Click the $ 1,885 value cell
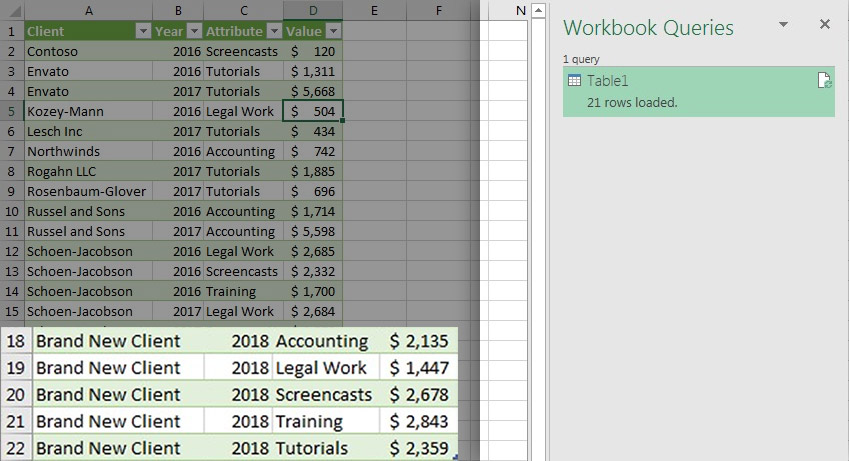 tap(312, 172)
